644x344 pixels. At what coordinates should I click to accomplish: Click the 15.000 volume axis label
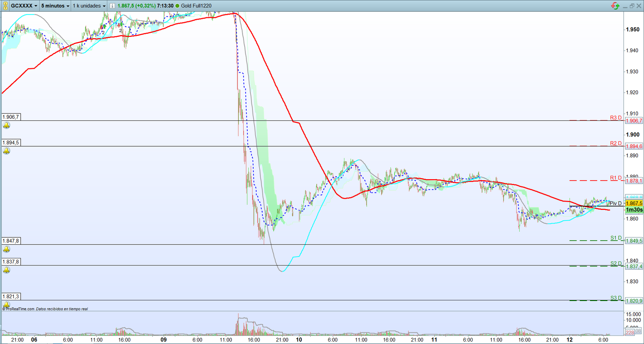coord(634,314)
